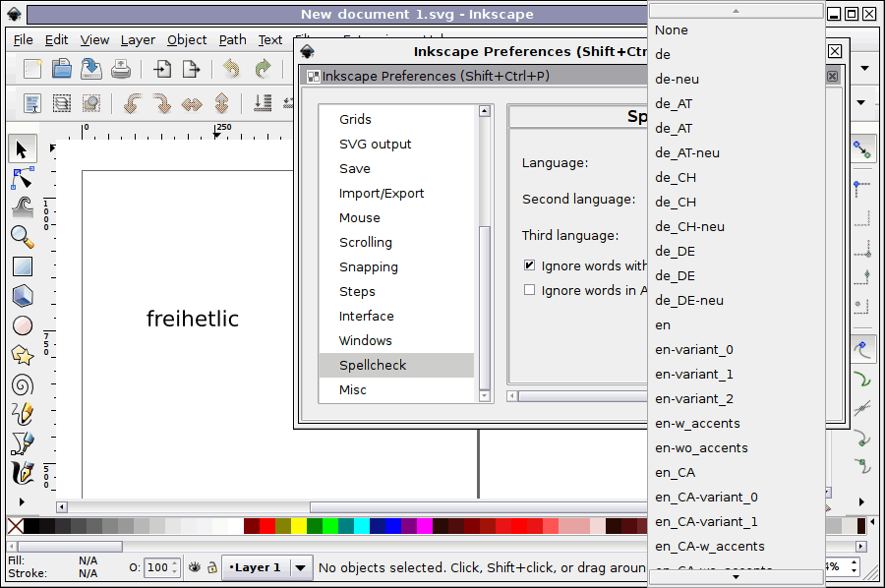Choose None in the language list
The height and width of the screenshot is (588, 885).
point(736,29)
